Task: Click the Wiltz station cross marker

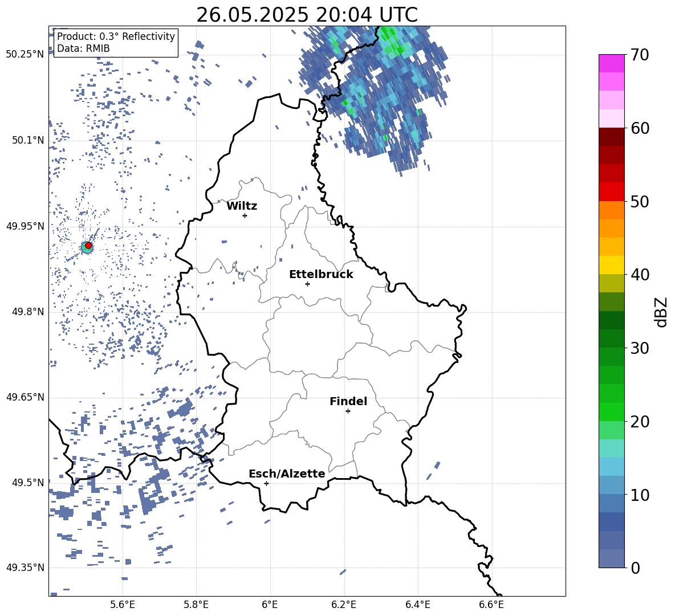Action: coord(245,215)
